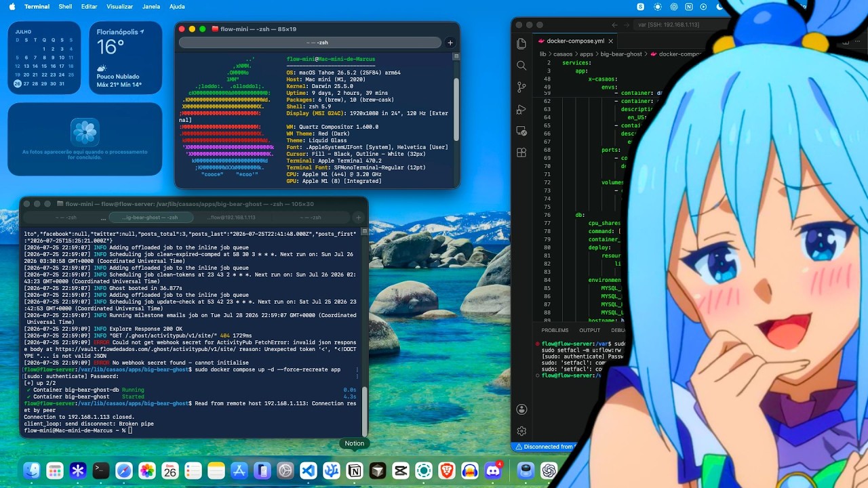
Task: Open Remote Explorer in VS Code activity bar
Action: tap(521, 131)
